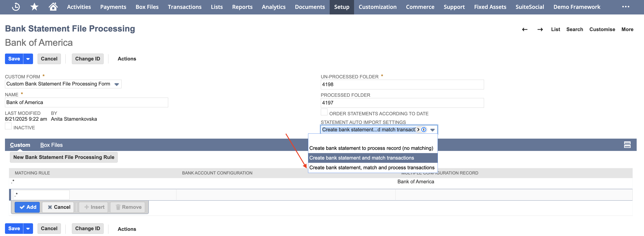Click the Un-Processed Folder input field
The height and width of the screenshot is (236, 644).
(402, 84)
